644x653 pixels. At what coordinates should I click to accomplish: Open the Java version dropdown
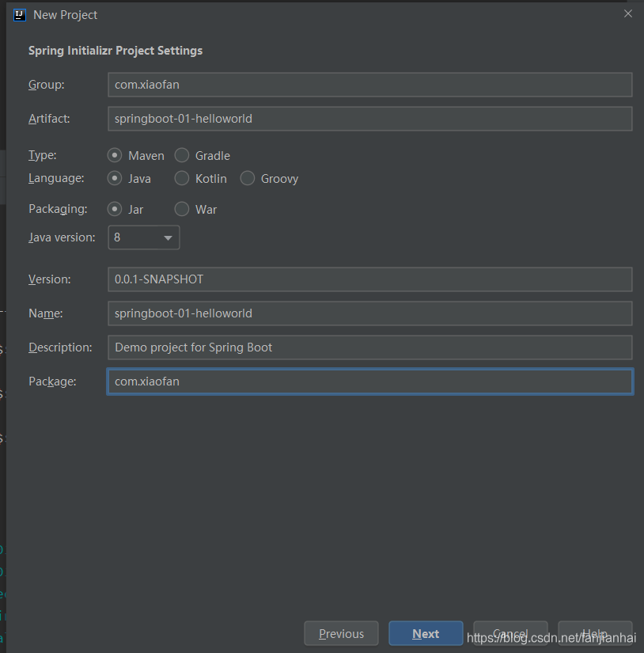click(144, 237)
